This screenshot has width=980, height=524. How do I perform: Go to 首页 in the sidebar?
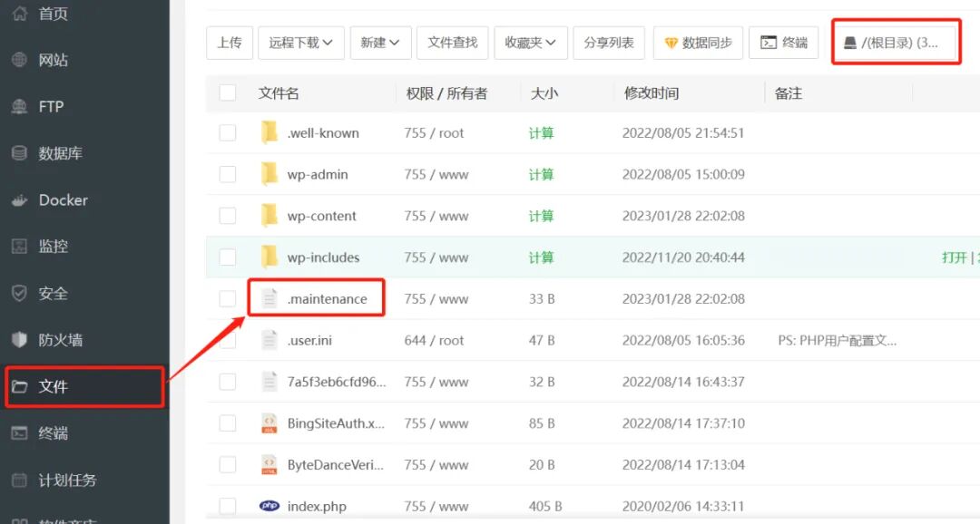pos(40,14)
